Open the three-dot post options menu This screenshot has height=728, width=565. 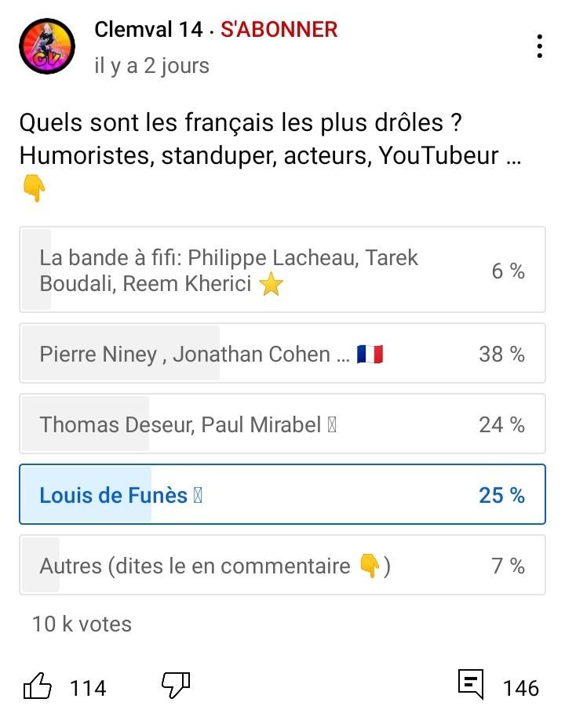click(x=539, y=46)
